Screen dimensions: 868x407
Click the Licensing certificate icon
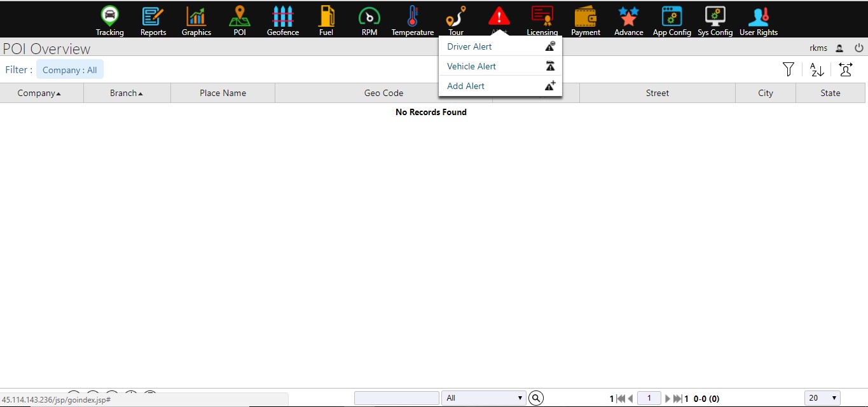pos(542,17)
